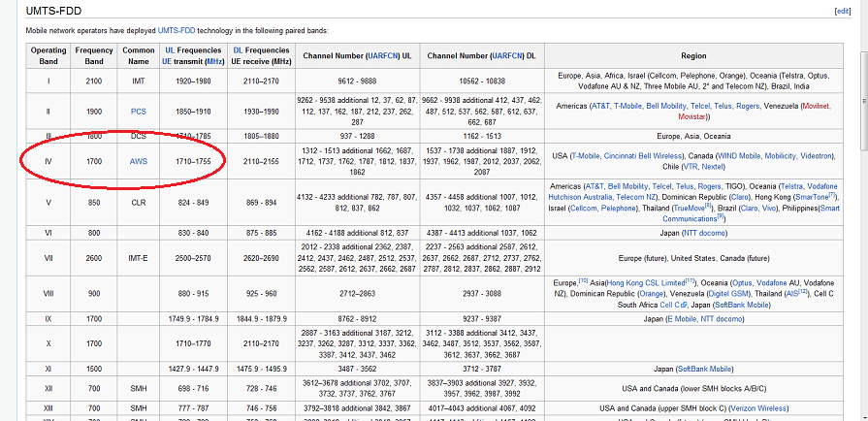The height and width of the screenshot is (421, 868).
Task: Select the 824 - 849 UL frequencies cell
Action: click(x=193, y=203)
